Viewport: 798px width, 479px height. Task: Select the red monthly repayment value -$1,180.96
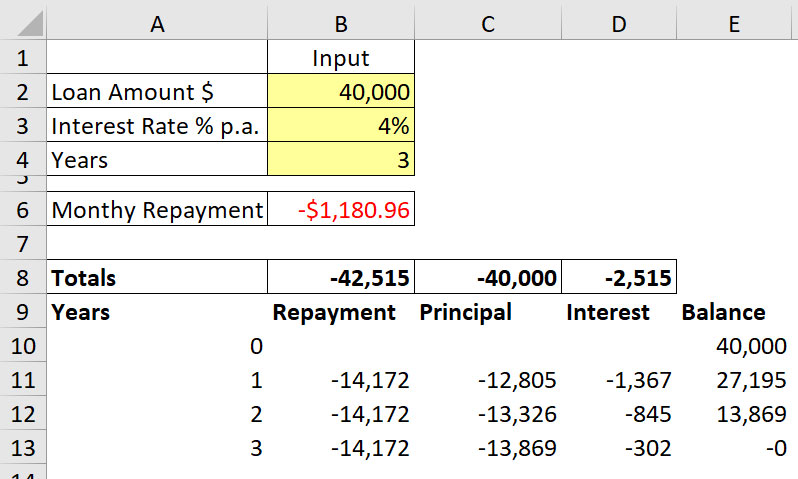(341, 210)
